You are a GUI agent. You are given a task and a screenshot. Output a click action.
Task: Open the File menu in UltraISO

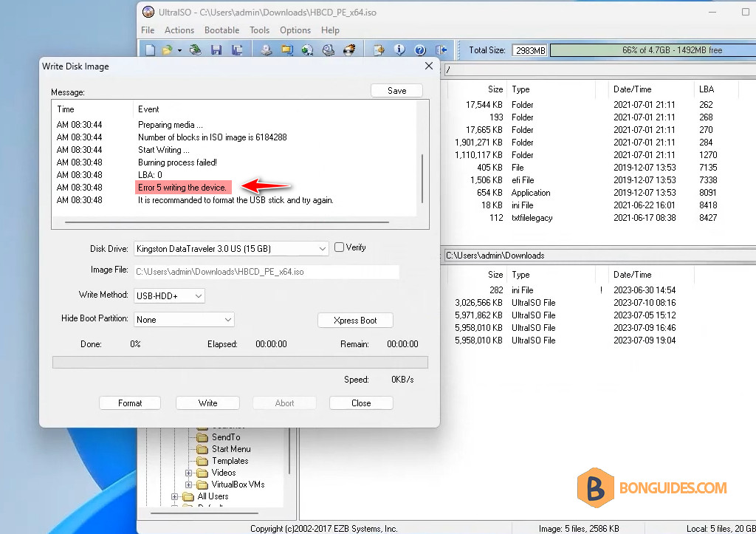point(148,30)
